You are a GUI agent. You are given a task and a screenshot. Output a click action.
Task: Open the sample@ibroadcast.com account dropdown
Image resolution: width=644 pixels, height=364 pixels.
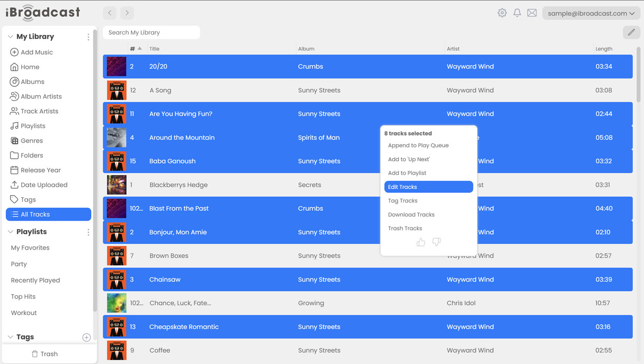pyautogui.click(x=591, y=13)
